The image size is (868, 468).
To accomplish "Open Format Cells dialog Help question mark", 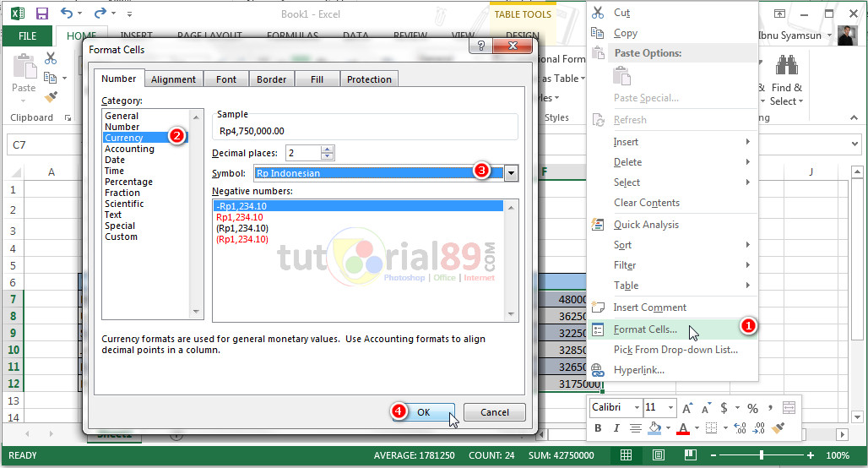I will click(481, 46).
